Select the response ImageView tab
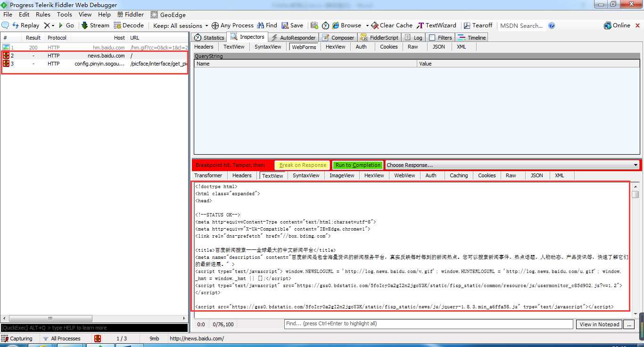Viewport: 644px width, 347px height. [342, 175]
